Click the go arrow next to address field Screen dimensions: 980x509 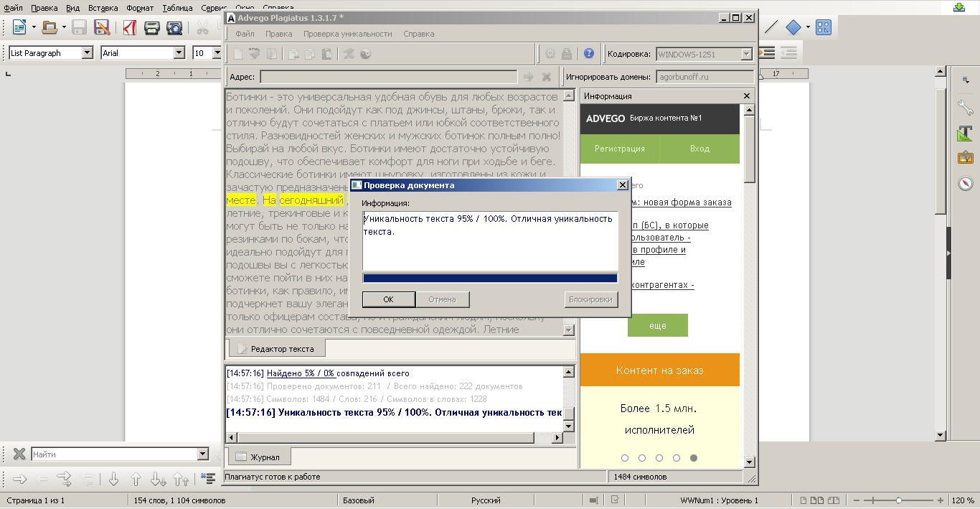(529, 77)
